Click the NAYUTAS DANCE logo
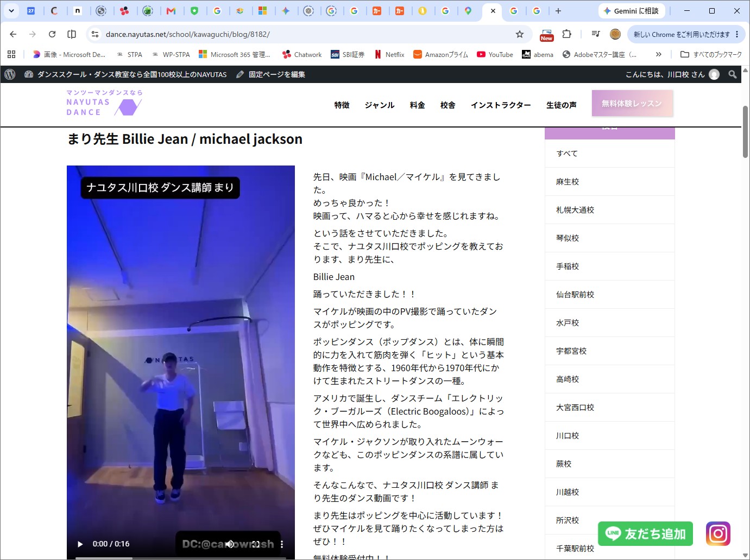This screenshot has height=560, width=750. [x=104, y=103]
